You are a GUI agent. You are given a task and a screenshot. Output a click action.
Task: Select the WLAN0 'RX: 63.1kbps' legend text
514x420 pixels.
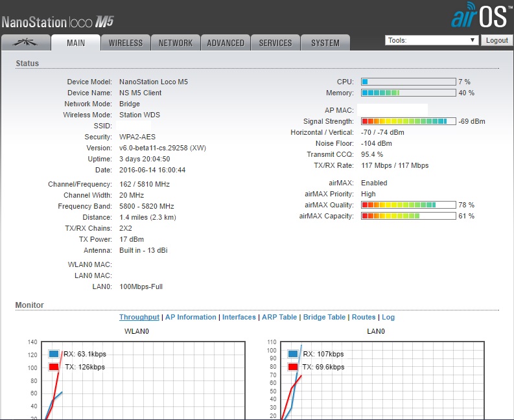click(85, 354)
